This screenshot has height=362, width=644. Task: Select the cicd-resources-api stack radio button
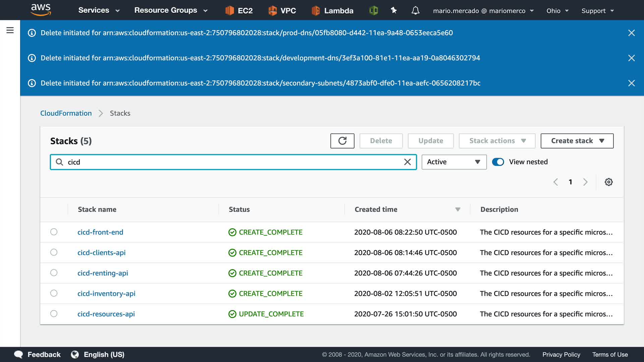click(54, 314)
